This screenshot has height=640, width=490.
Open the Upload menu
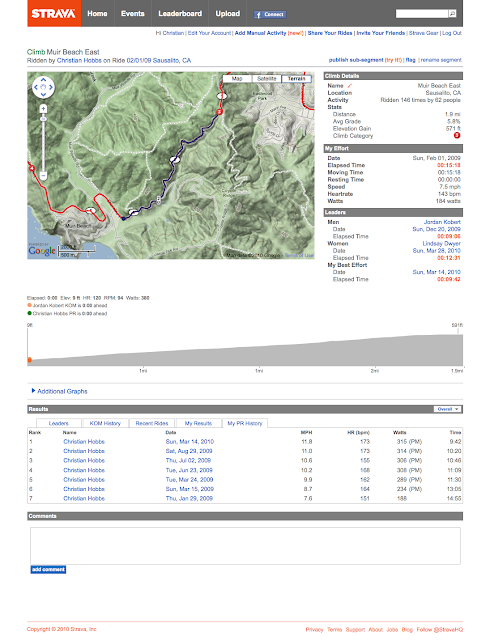click(x=228, y=13)
